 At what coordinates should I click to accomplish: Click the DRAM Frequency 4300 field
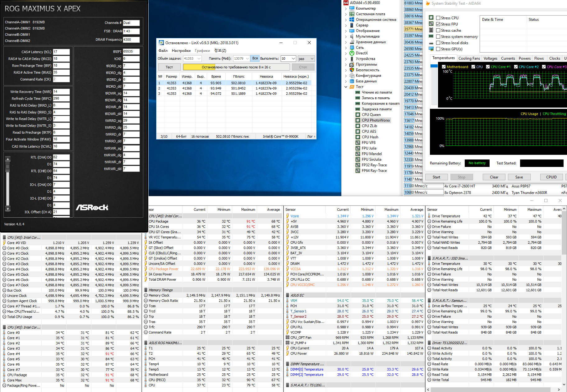[131, 40]
